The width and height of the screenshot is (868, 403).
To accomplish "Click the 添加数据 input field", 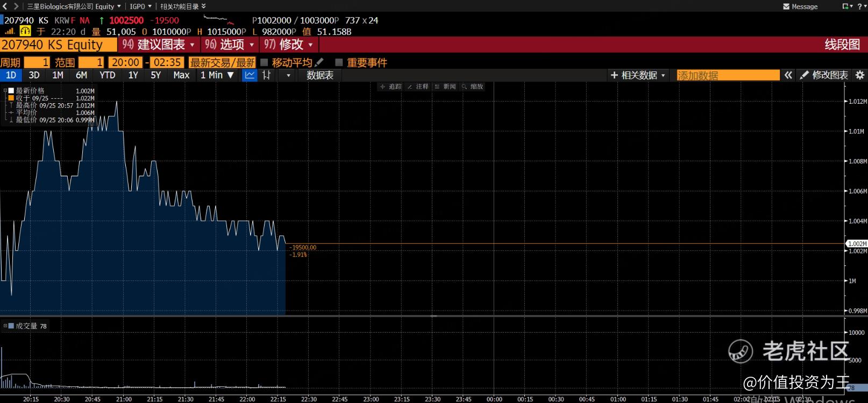I will (728, 75).
